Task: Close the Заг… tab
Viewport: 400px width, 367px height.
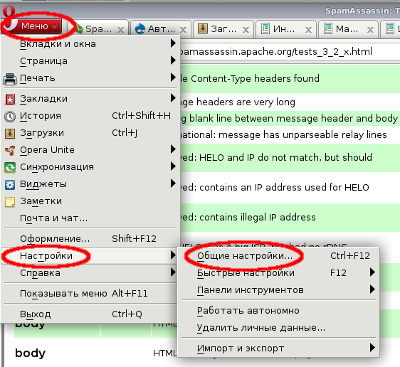Action: [x=246, y=30]
